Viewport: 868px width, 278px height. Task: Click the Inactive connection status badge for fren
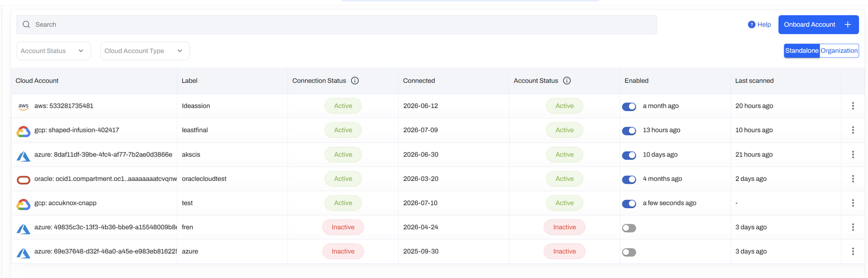point(343,227)
